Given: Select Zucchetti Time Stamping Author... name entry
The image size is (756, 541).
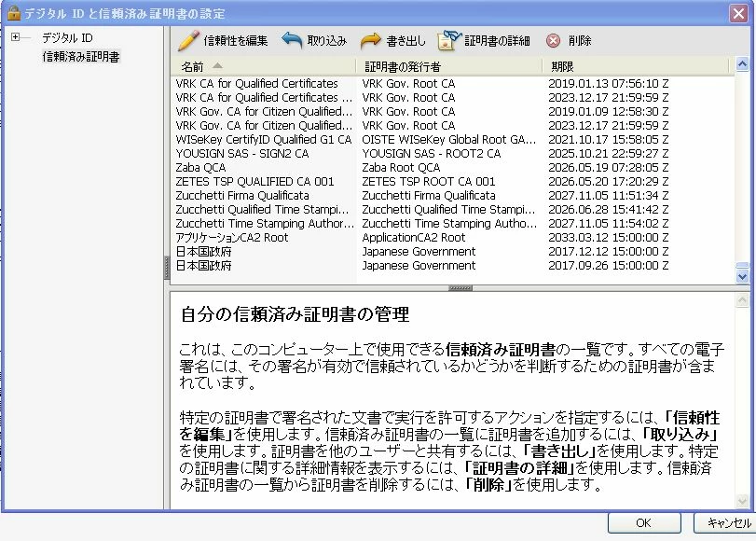Looking at the screenshot, I should point(265,224).
